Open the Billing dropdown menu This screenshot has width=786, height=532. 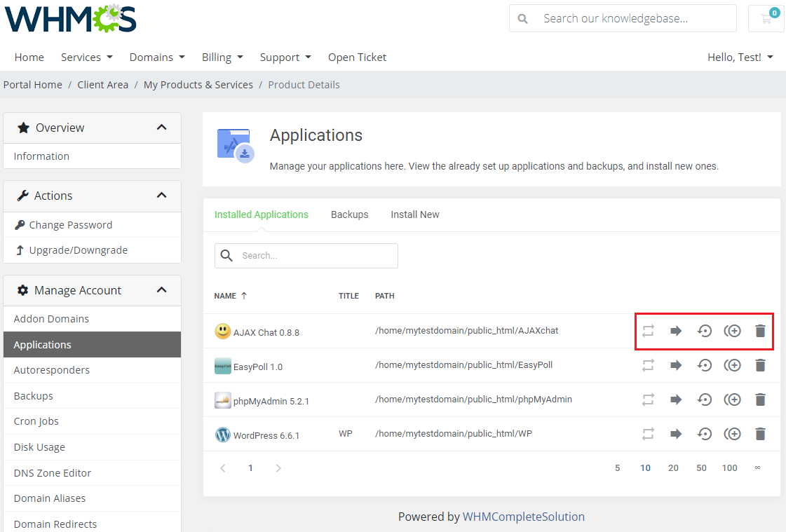point(222,57)
